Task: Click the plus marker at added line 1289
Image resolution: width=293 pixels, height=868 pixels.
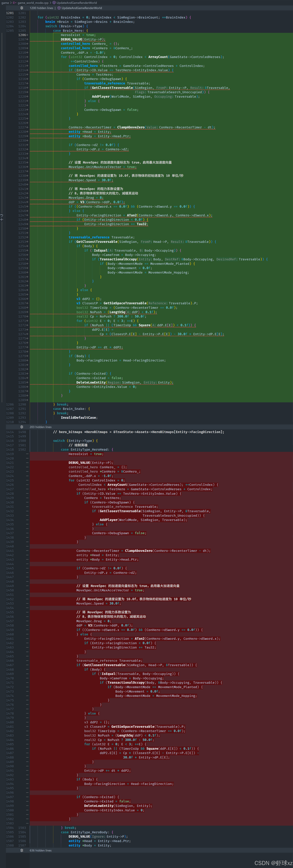Action: pyautogui.click(x=27, y=400)
